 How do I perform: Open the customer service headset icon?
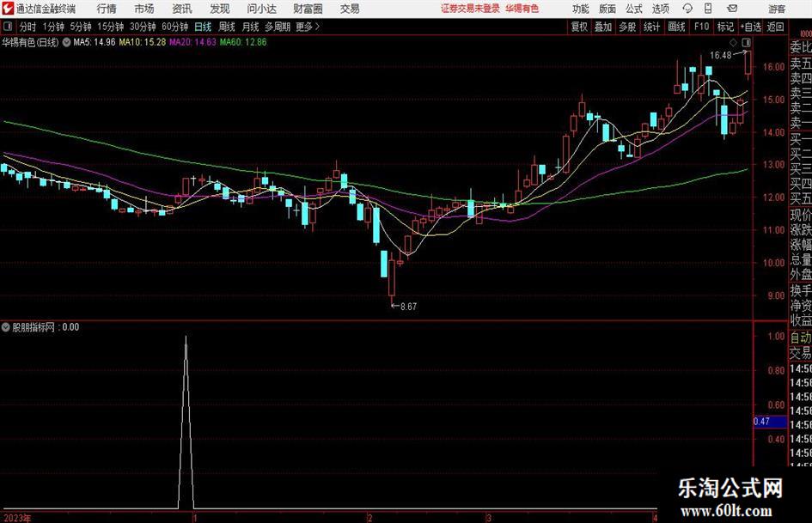coord(687,9)
